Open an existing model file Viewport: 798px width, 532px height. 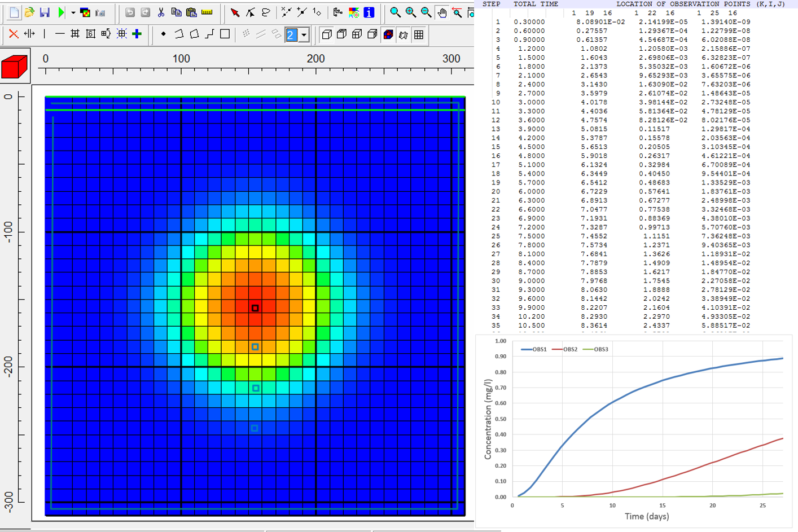29,12
